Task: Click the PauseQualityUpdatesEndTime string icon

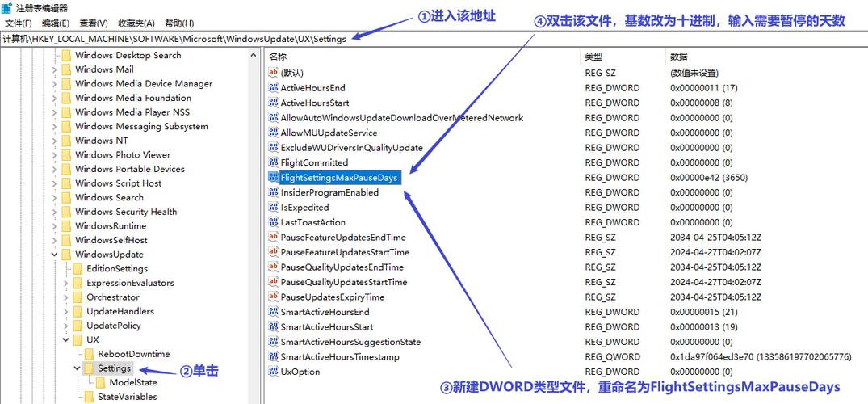Action: [x=273, y=267]
